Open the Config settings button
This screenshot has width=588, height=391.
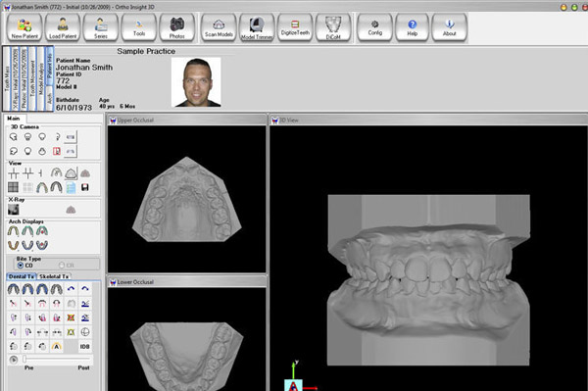point(374,27)
